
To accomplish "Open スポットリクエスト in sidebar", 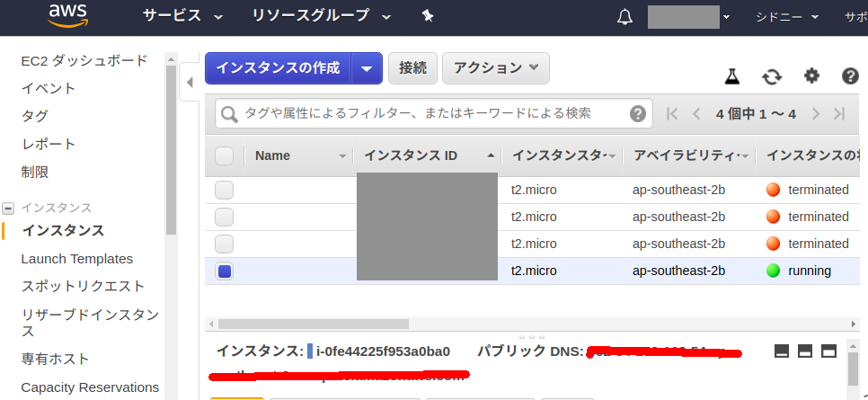I will (83, 287).
